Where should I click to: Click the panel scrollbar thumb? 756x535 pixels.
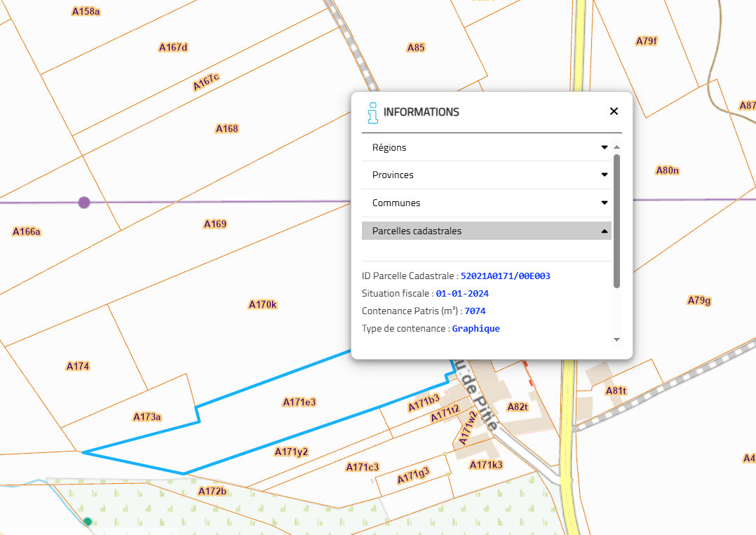coord(616,220)
